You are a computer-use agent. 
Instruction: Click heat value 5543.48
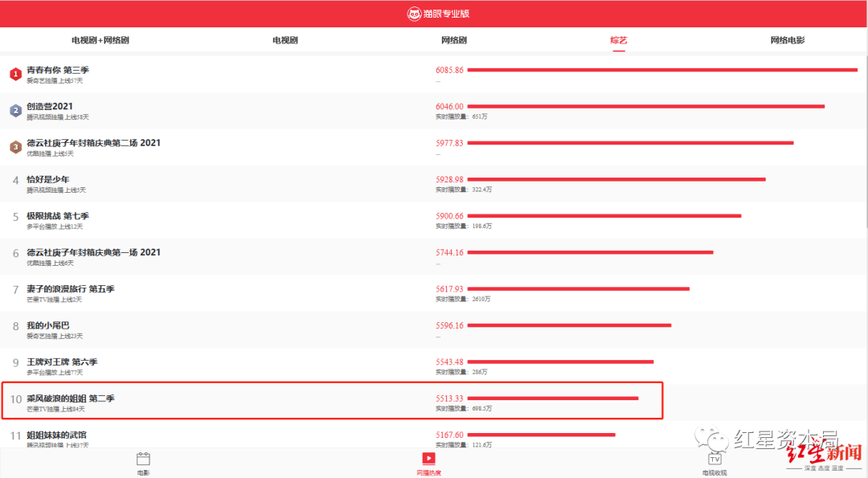(x=449, y=362)
